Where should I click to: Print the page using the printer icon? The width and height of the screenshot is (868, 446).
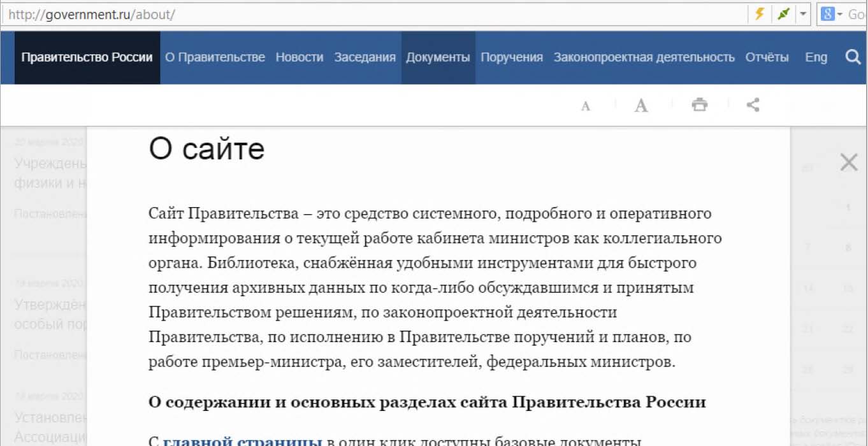(700, 105)
